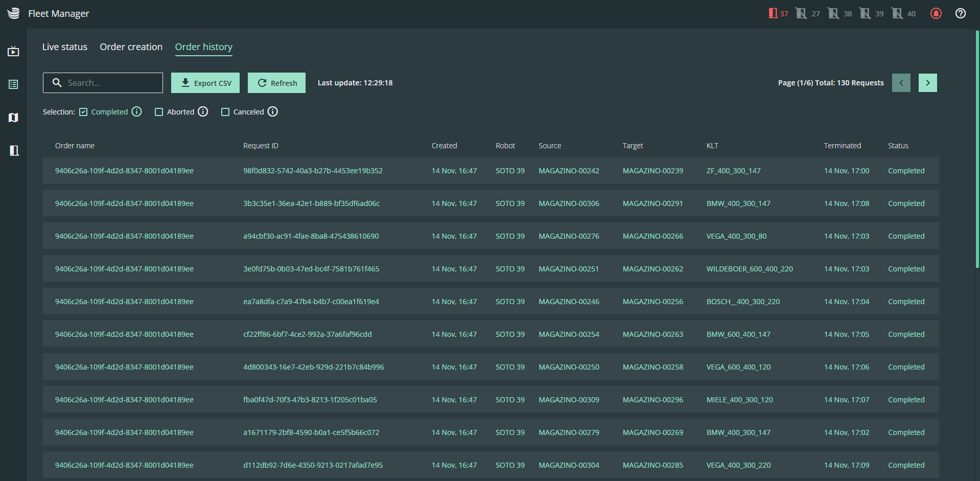Viewport: 980px width, 481px height.
Task: Select the robot 40 status icon
Action: pyautogui.click(x=903, y=13)
